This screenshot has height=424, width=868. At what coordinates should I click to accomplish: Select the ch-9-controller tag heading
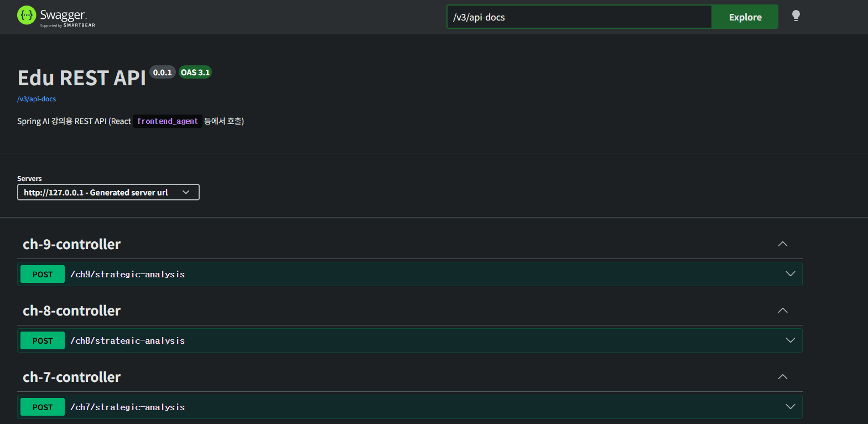(x=71, y=244)
